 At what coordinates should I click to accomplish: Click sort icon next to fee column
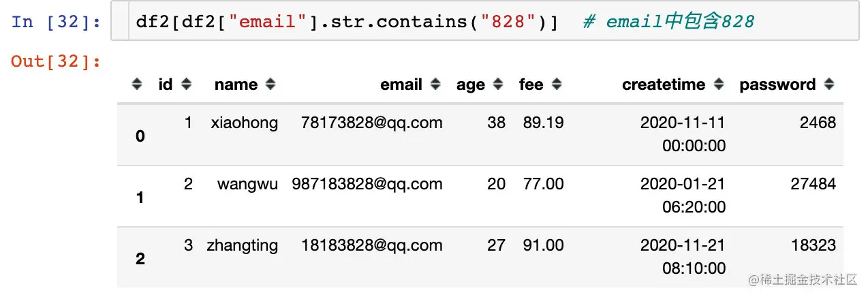tap(557, 84)
